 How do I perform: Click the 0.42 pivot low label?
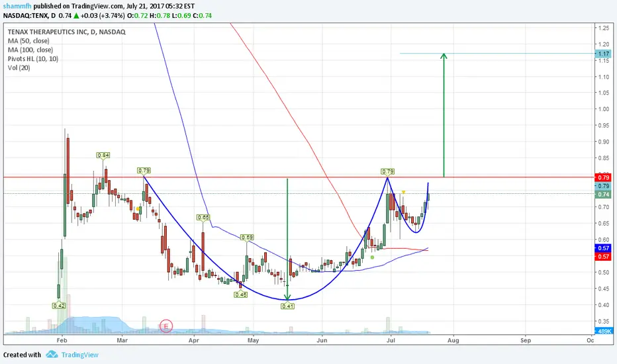click(59, 306)
